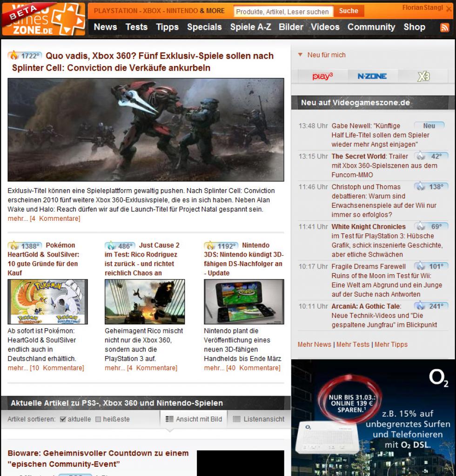The width and height of the screenshot is (456, 476).
Task: Open the Mehr Tipps link
Action: pyautogui.click(x=391, y=344)
